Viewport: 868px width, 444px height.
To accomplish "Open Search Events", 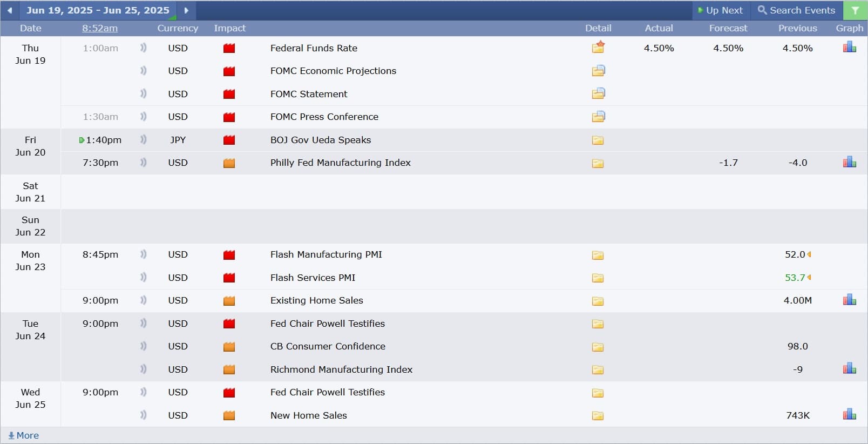I will point(796,10).
